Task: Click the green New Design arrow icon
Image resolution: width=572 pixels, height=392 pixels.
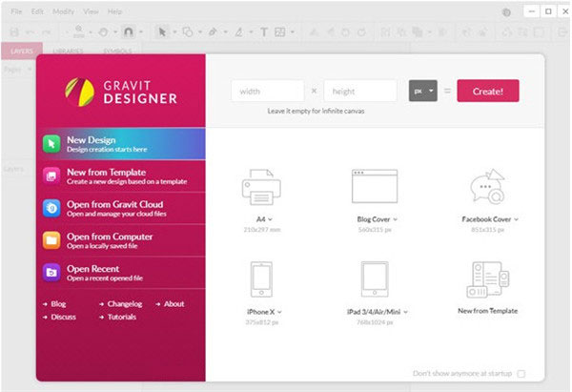Action: tap(51, 144)
